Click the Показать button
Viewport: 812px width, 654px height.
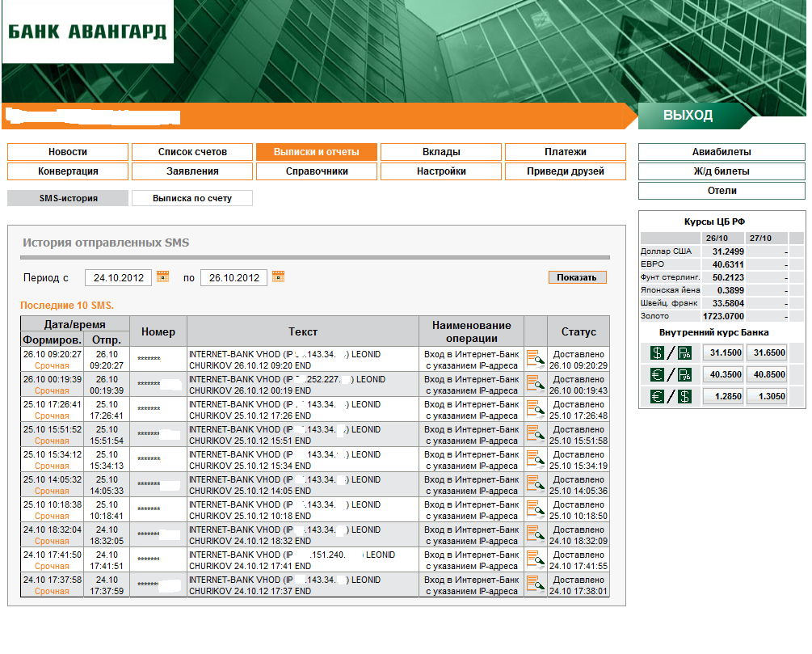coord(578,277)
